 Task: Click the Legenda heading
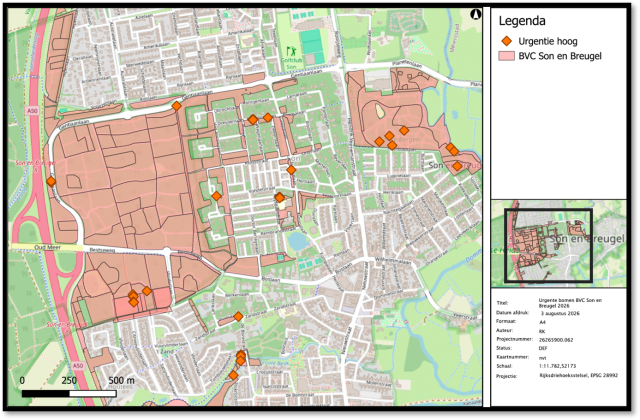point(522,21)
